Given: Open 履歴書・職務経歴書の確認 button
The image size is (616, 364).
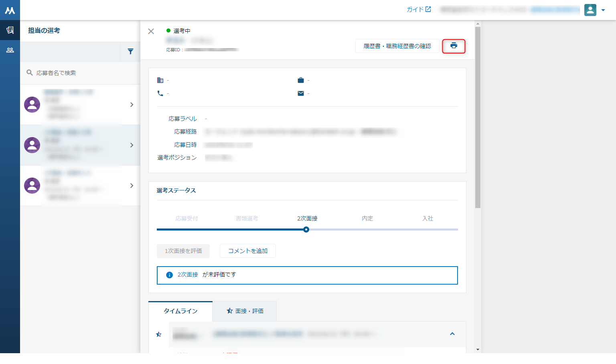Looking at the screenshot, I should tap(397, 46).
